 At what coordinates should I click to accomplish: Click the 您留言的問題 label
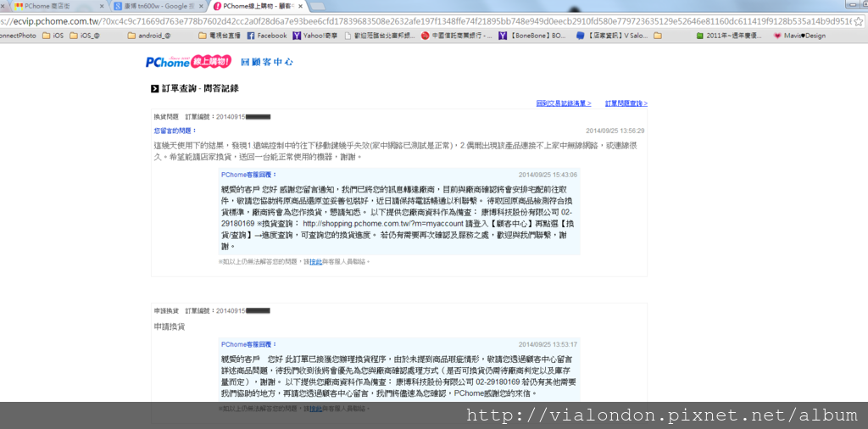[x=175, y=131]
